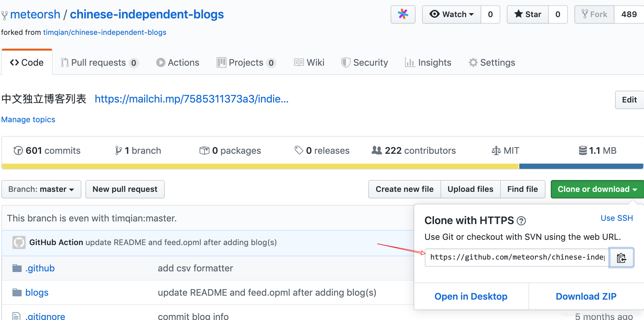Viewport: 644px width, 320px height.
Task: Open the Security tab
Action: tap(365, 62)
